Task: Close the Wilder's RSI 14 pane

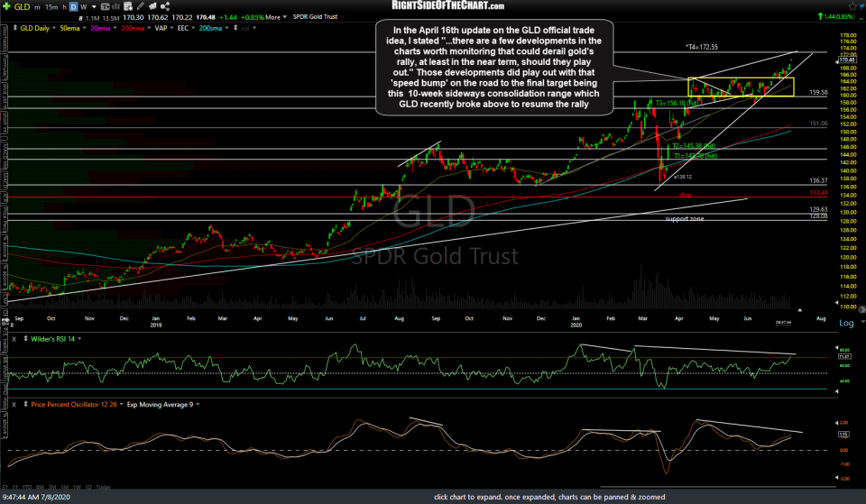Action: 14,339
